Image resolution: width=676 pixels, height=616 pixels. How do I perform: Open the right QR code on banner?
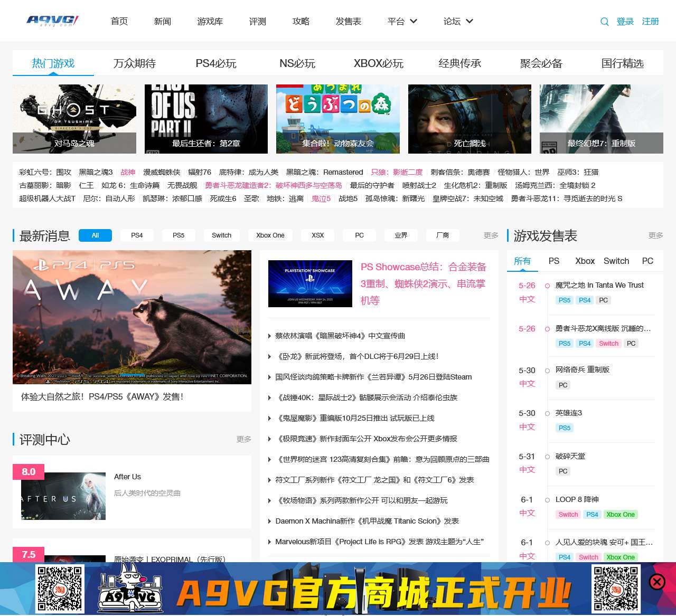(616, 589)
